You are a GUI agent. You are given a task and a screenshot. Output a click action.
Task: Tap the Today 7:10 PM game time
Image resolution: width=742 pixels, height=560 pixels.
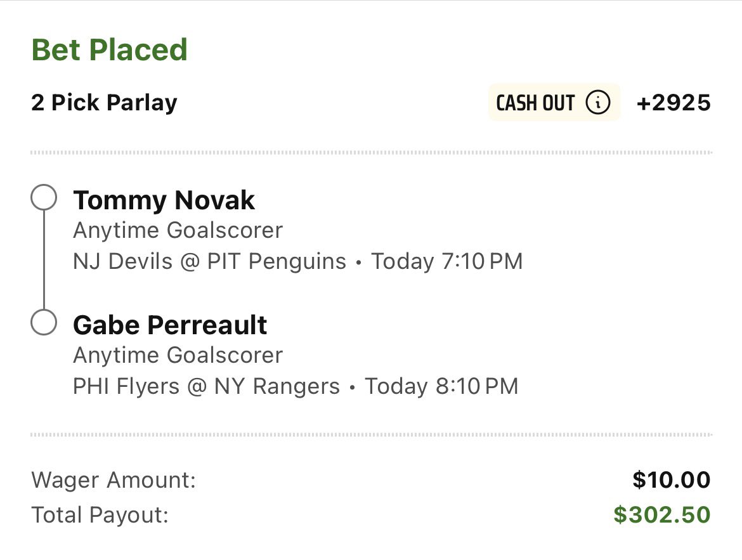(446, 261)
